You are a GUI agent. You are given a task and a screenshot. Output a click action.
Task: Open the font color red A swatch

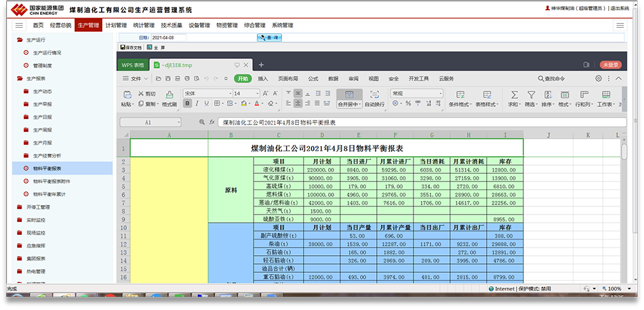pyautogui.click(x=257, y=104)
